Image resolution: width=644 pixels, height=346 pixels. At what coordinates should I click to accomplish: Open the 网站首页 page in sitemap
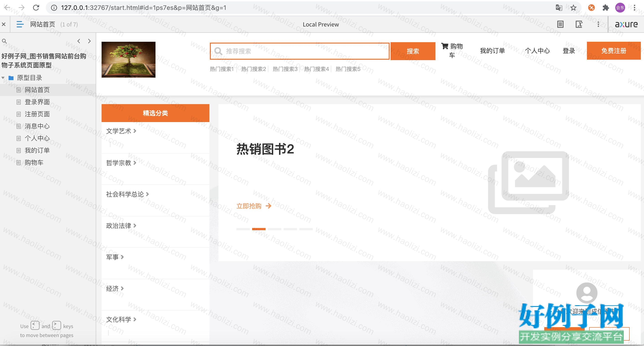37,90
